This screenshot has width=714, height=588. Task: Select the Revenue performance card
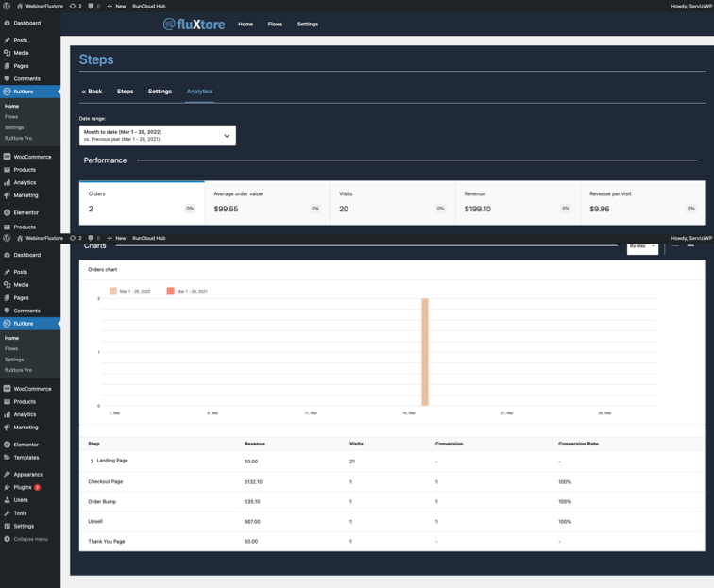click(x=518, y=201)
